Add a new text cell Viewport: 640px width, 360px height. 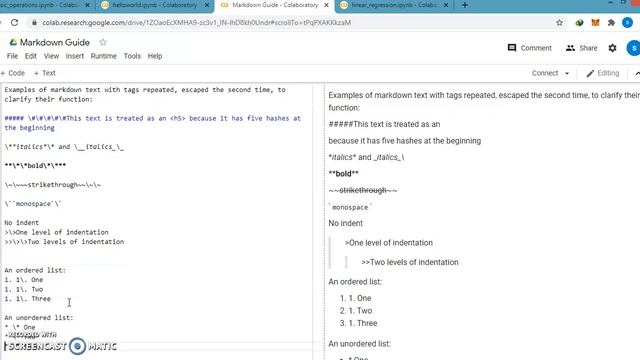point(44,73)
